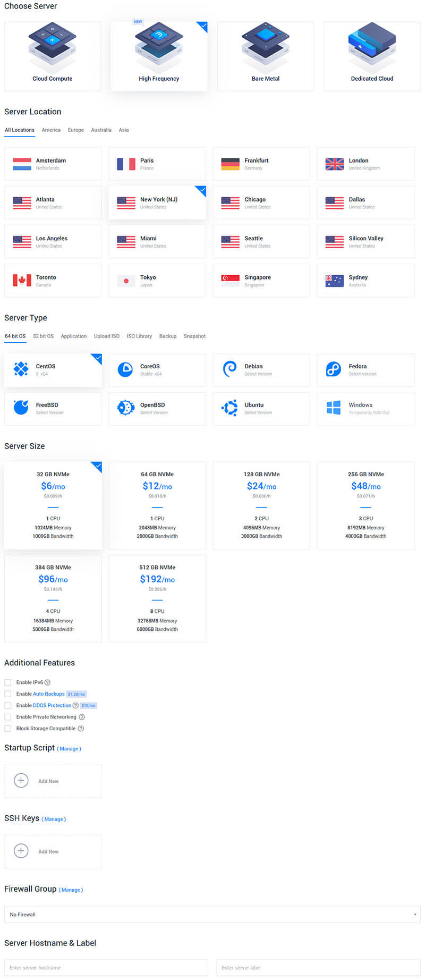Switch to the 32 bit OS tab

[43, 336]
